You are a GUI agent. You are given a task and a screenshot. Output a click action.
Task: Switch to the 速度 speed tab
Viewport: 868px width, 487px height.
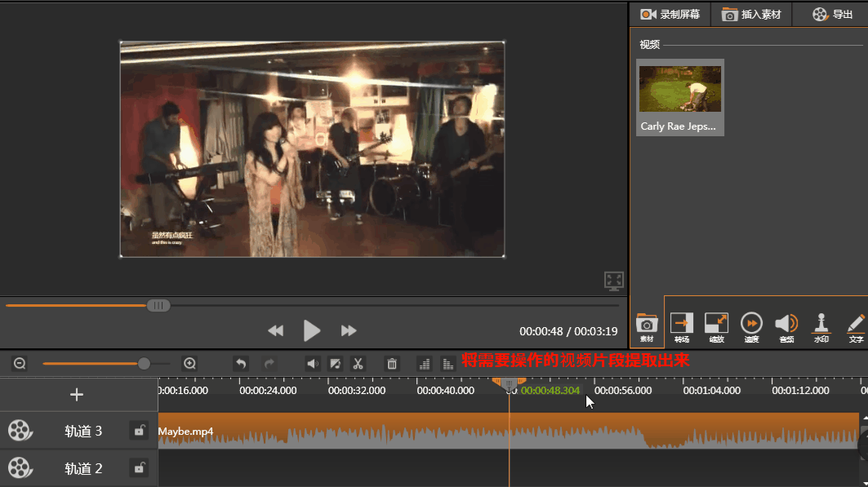click(751, 327)
